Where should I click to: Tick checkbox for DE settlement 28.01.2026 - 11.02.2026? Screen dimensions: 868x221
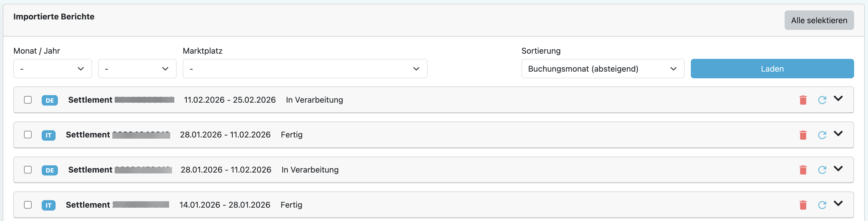click(x=28, y=170)
